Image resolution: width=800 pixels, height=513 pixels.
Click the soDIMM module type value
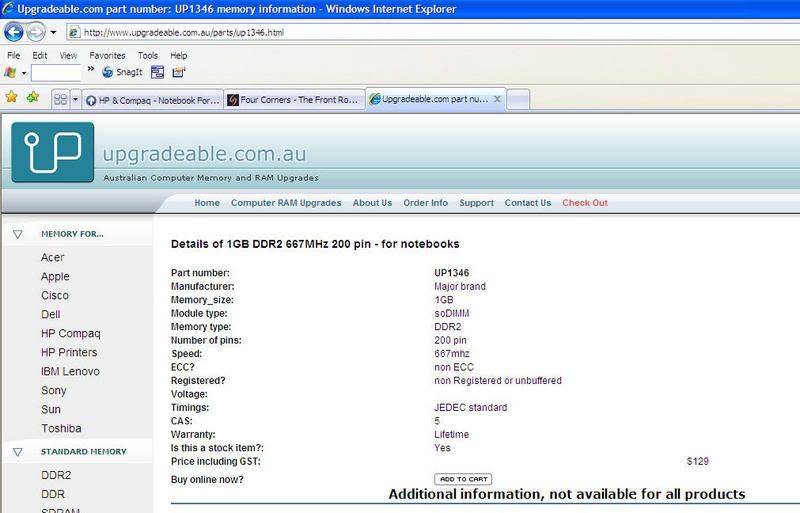click(x=452, y=313)
